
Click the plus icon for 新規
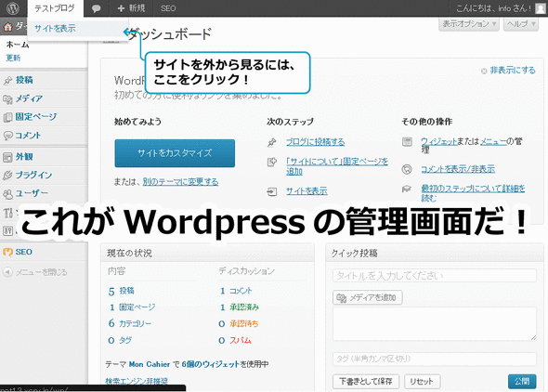[121, 8]
